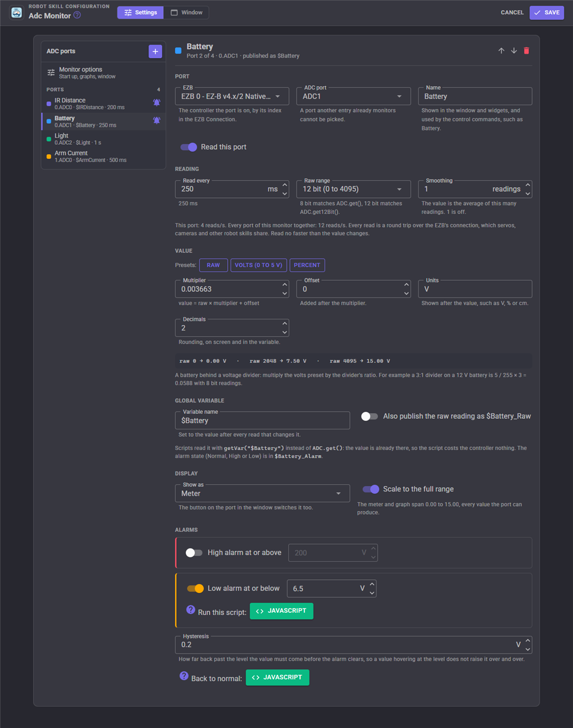The height and width of the screenshot is (728, 573).
Task: Click stepper arrows on Read every field
Action: point(285,189)
